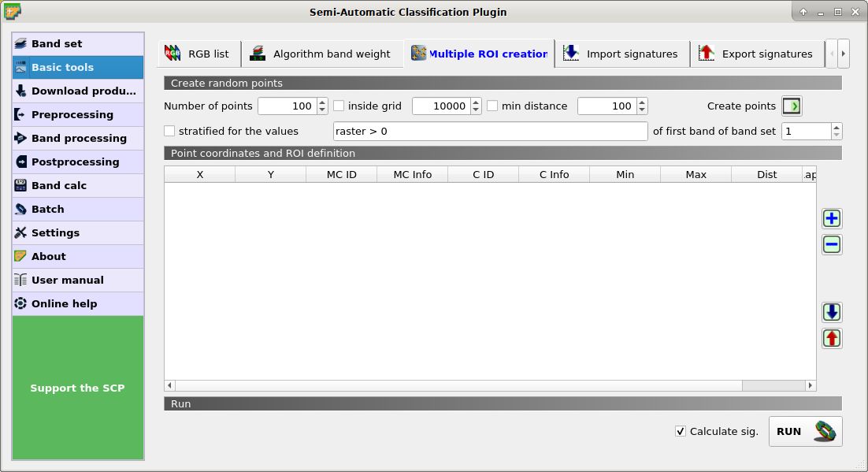Click the Create points green arrow icon
The height and width of the screenshot is (472, 868).
point(792,106)
